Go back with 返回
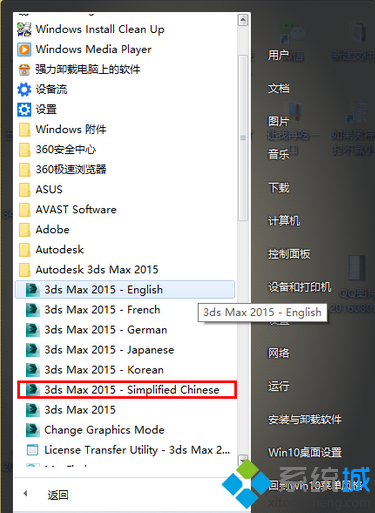Screen dimensions: 375x513 coord(58,495)
